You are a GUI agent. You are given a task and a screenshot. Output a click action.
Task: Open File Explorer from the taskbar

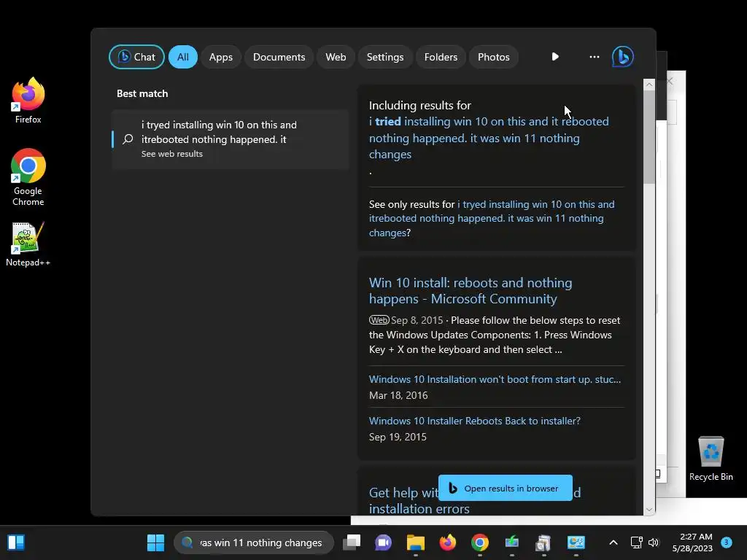415,542
